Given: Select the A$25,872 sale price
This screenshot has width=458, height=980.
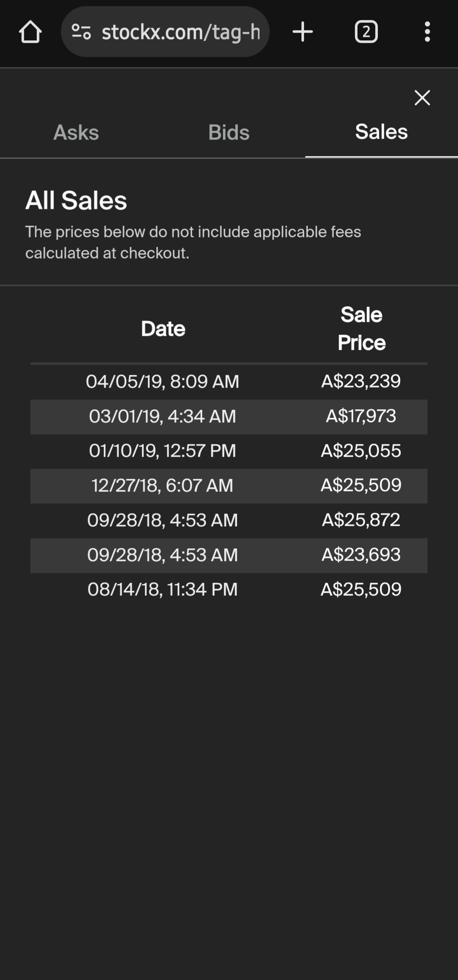Looking at the screenshot, I should tap(361, 520).
